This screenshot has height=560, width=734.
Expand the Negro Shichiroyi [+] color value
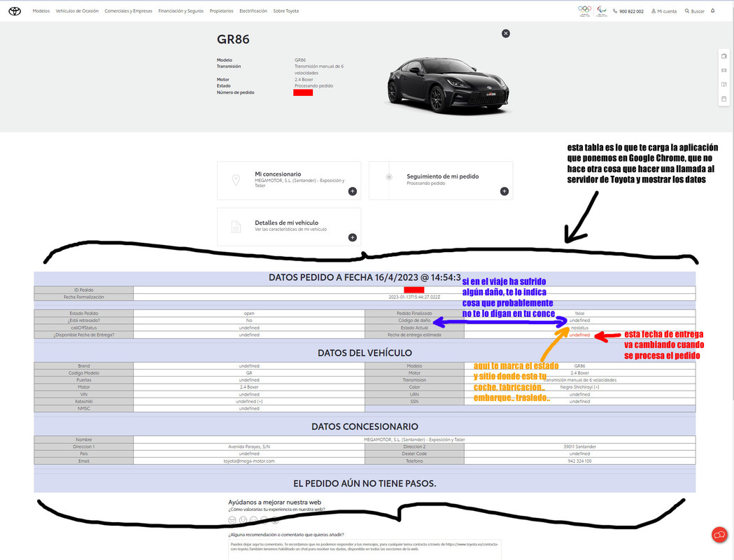(579, 387)
